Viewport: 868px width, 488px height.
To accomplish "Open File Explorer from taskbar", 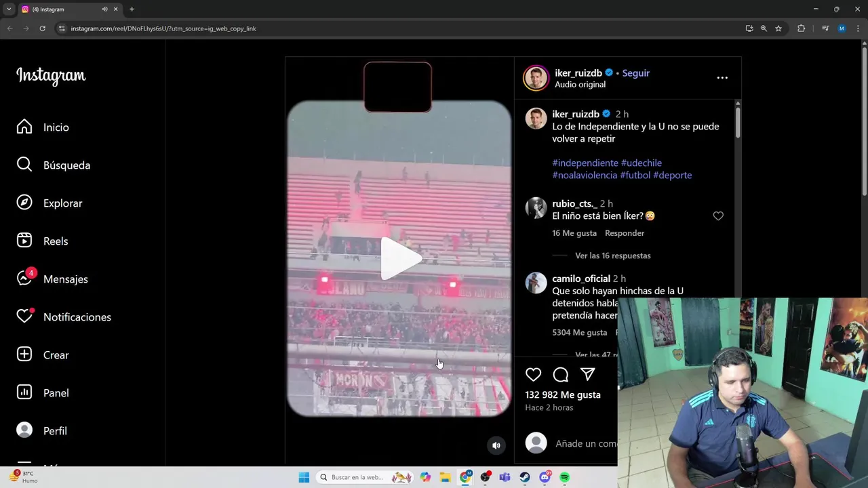I will [445, 477].
